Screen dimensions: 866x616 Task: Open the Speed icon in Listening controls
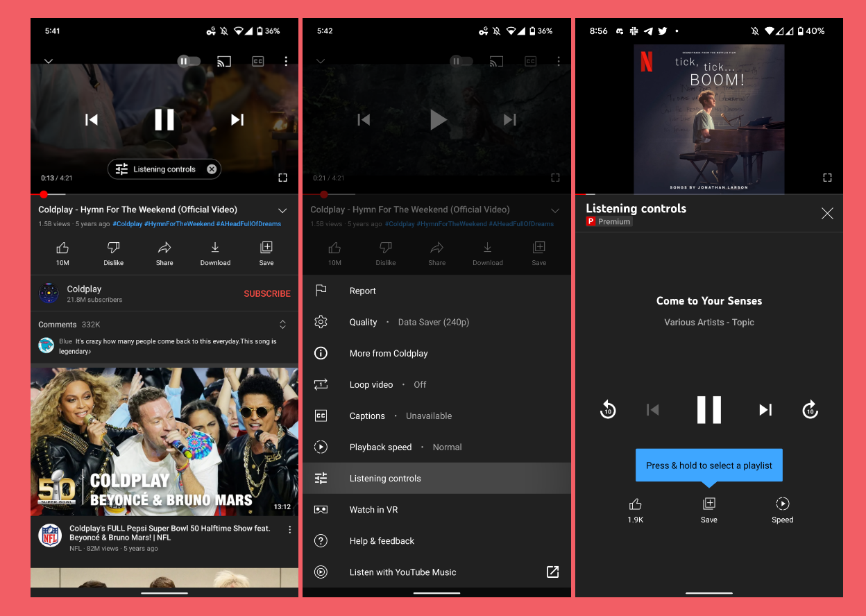coord(782,509)
